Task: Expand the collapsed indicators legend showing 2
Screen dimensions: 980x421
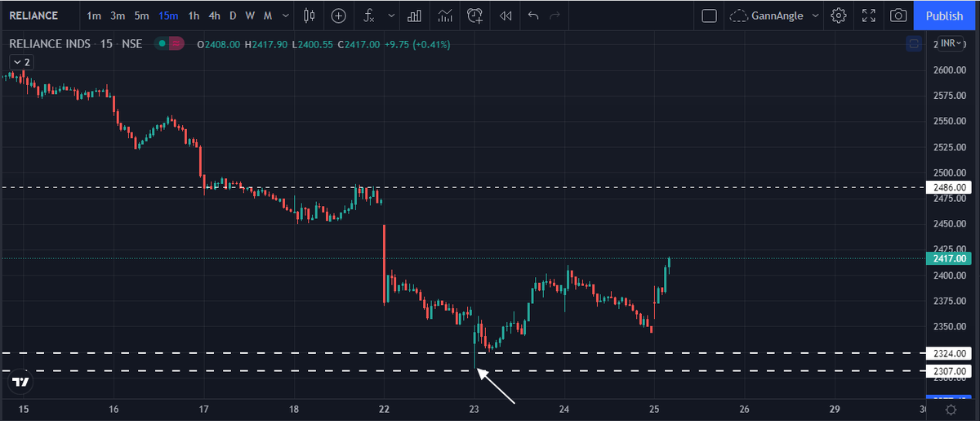Action: [21, 62]
